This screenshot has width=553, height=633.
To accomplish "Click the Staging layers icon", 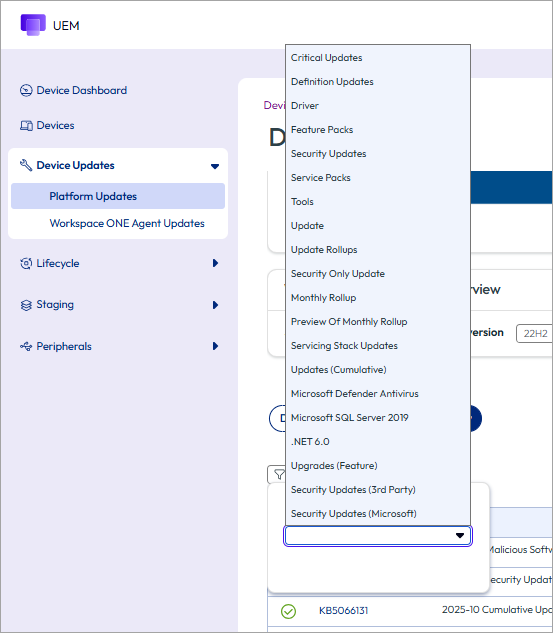I will (x=26, y=305).
